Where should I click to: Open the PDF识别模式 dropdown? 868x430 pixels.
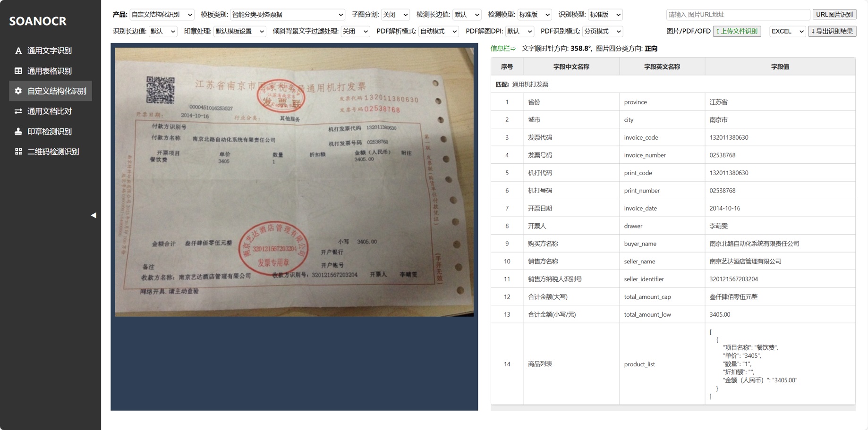603,31
